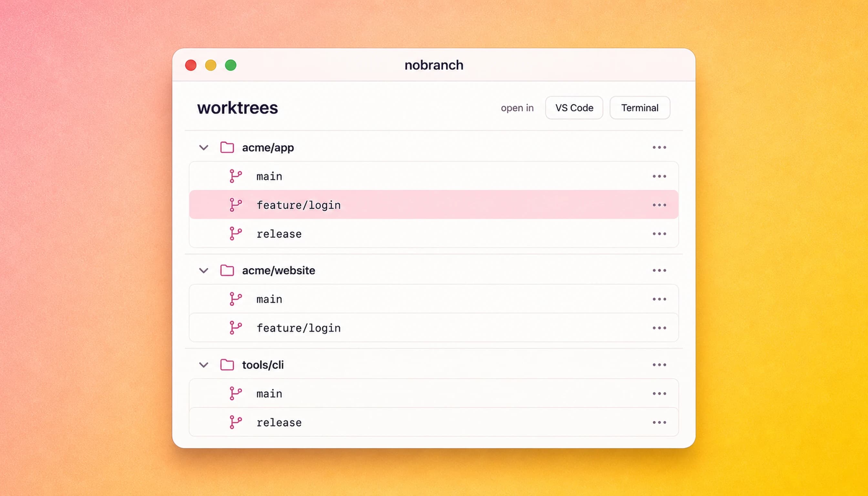Screen dimensions: 868x496
Task: Open more options for acme/app repository
Action: coord(659,148)
